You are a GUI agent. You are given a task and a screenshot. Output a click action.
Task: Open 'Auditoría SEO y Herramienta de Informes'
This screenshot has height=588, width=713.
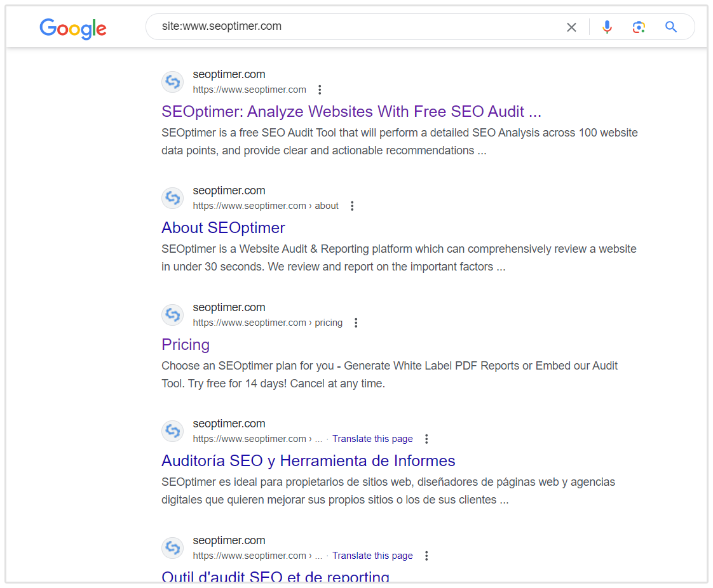(x=308, y=461)
